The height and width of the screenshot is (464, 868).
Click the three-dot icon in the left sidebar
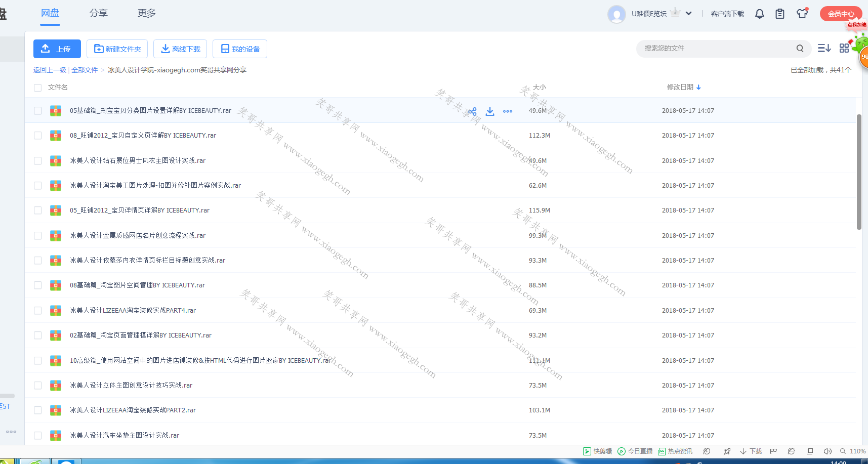click(x=11, y=432)
